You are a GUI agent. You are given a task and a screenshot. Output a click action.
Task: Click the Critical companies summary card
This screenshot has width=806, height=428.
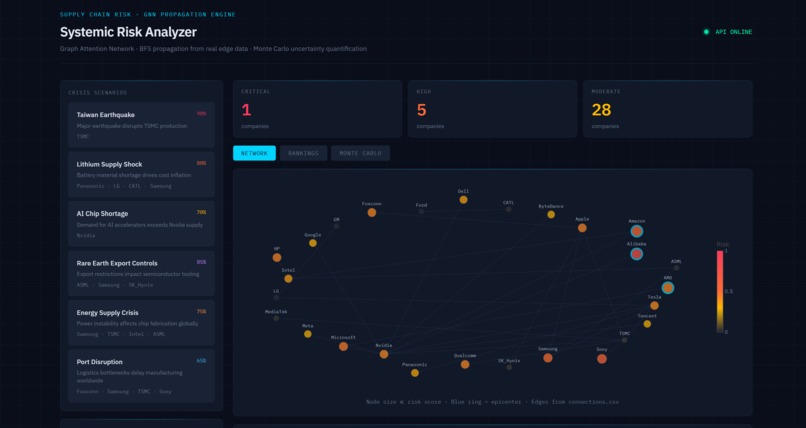click(317, 109)
